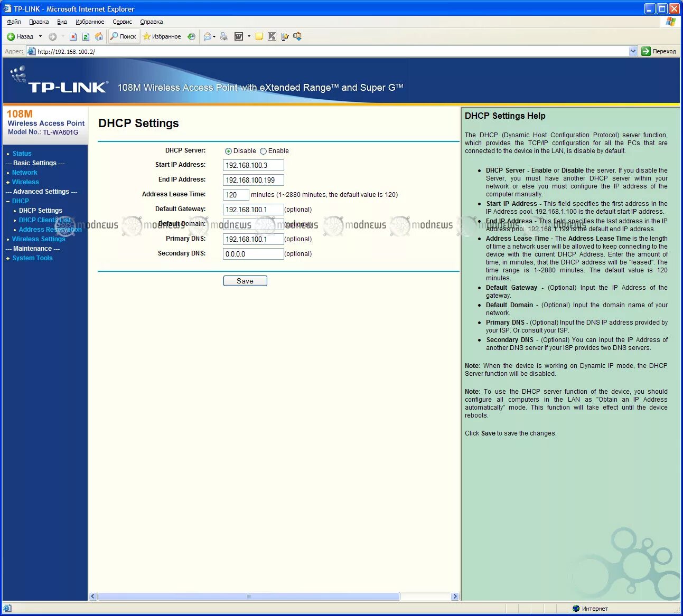
Task: Expand the Wireless menu with its plus sign
Action: click(x=7, y=182)
